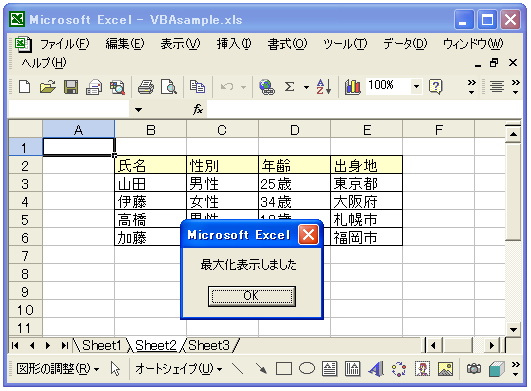This screenshot has height=391, width=531.
Task: Click the Print icon in the toolbar
Action: pyautogui.click(x=146, y=87)
